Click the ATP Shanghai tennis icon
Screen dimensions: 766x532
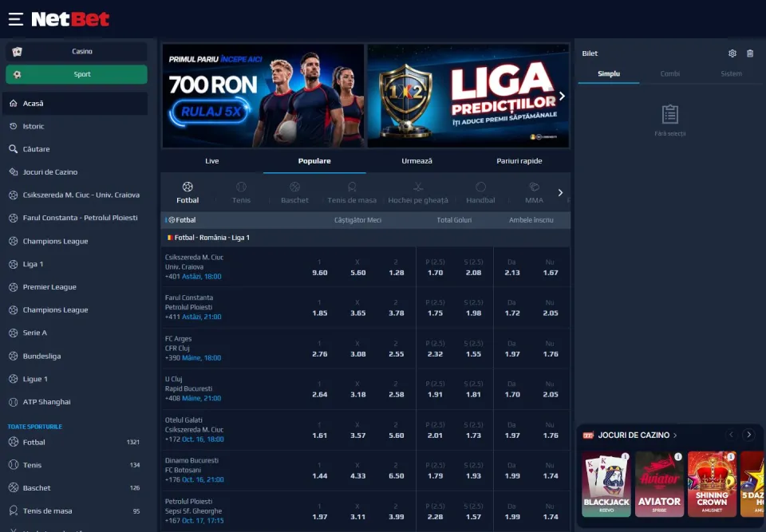coord(14,402)
